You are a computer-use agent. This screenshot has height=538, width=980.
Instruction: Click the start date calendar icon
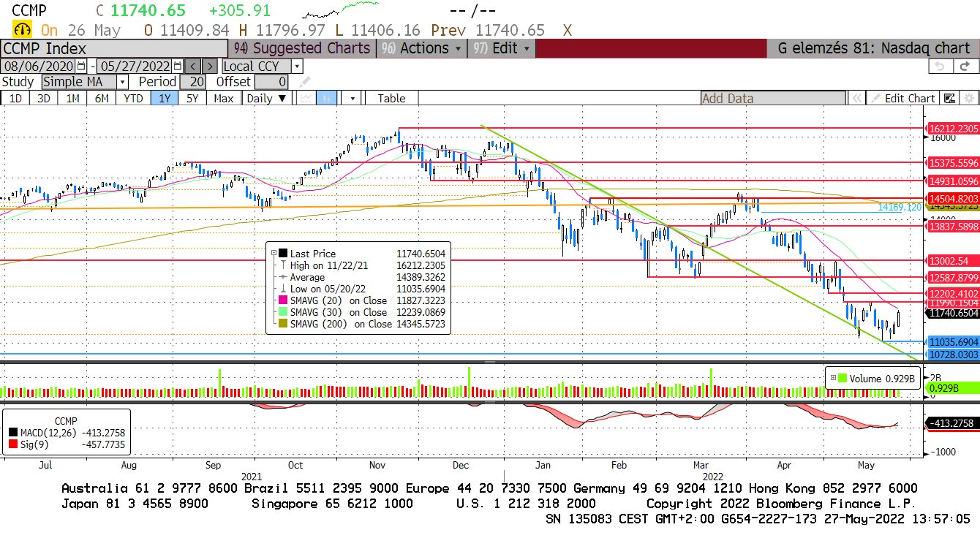pos(81,66)
